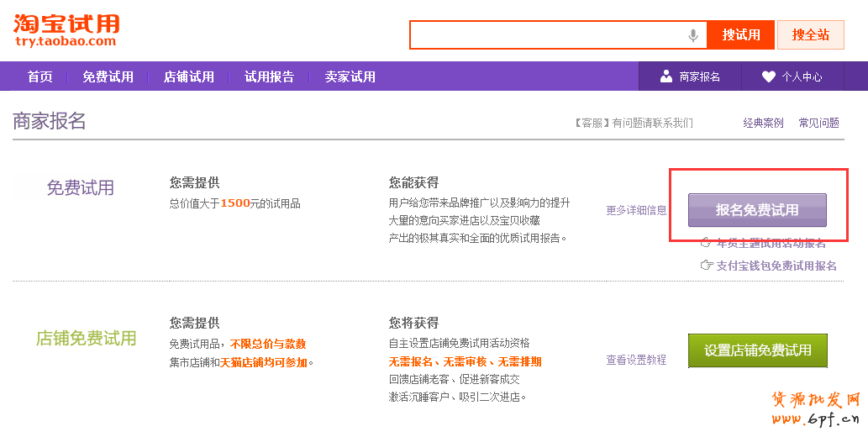
Task: Click hand icon beside 支付宝钱包免费试用报名
Action: 706,266
